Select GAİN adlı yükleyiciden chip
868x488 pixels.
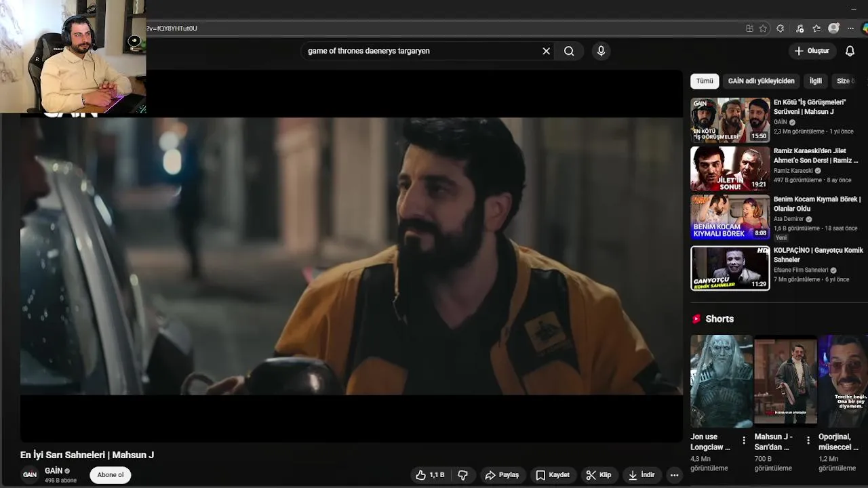tap(761, 81)
